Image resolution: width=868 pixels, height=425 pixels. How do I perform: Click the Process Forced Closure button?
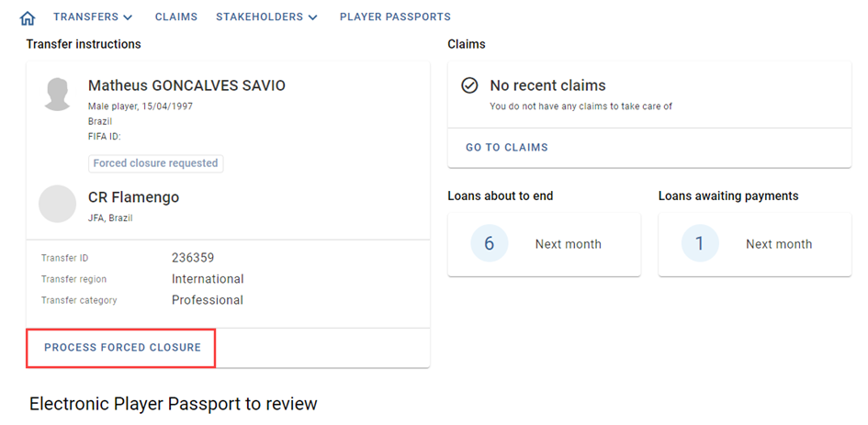120,348
